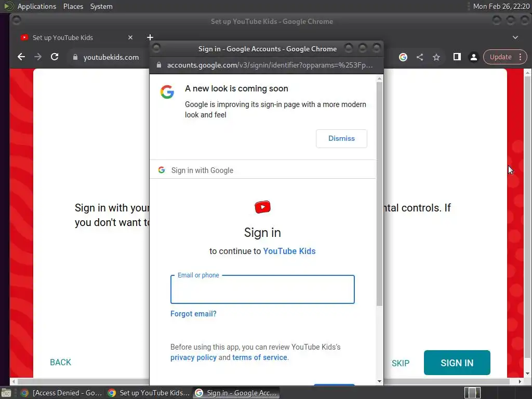Switch to Access Denied taskbar window

(x=61, y=393)
